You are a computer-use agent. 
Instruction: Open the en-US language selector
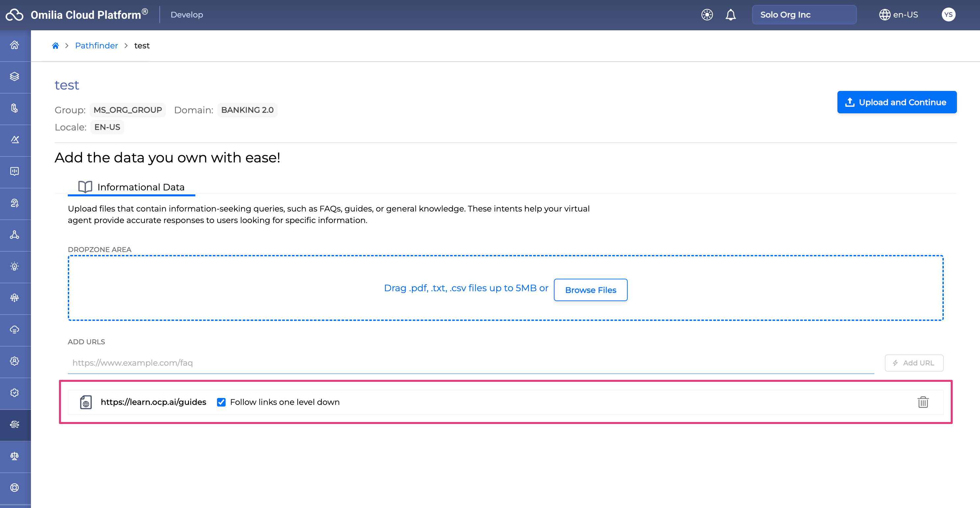coord(899,15)
